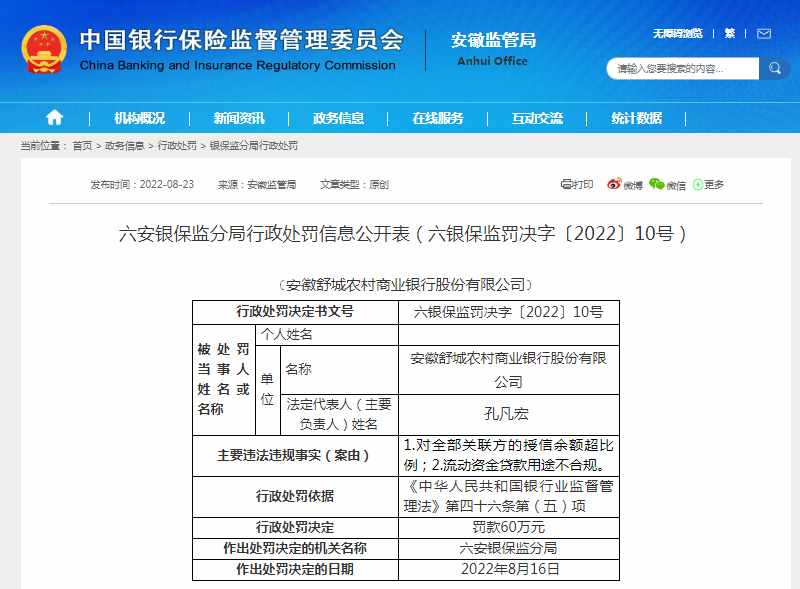
Task: Switch to traditional Chinese 繁
Action: pyautogui.click(x=730, y=34)
